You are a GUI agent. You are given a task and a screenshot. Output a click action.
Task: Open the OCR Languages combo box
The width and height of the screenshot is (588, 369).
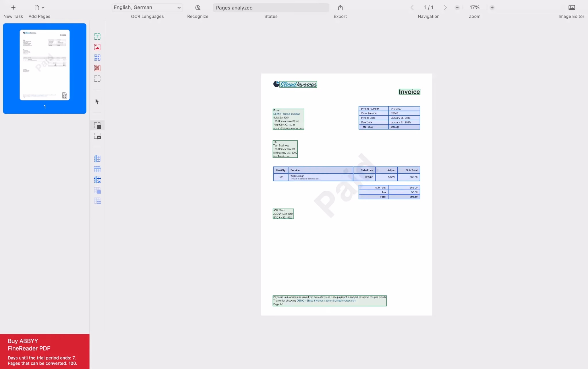tap(147, 7)
